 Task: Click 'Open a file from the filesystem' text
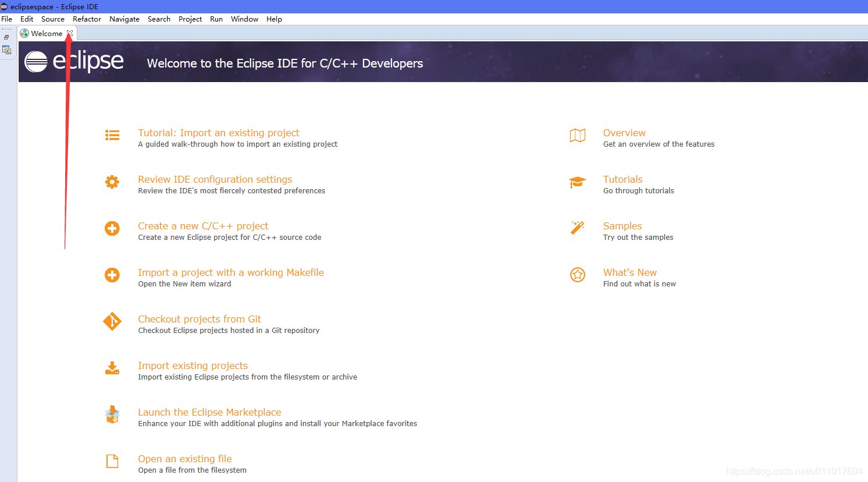[193, 470]
